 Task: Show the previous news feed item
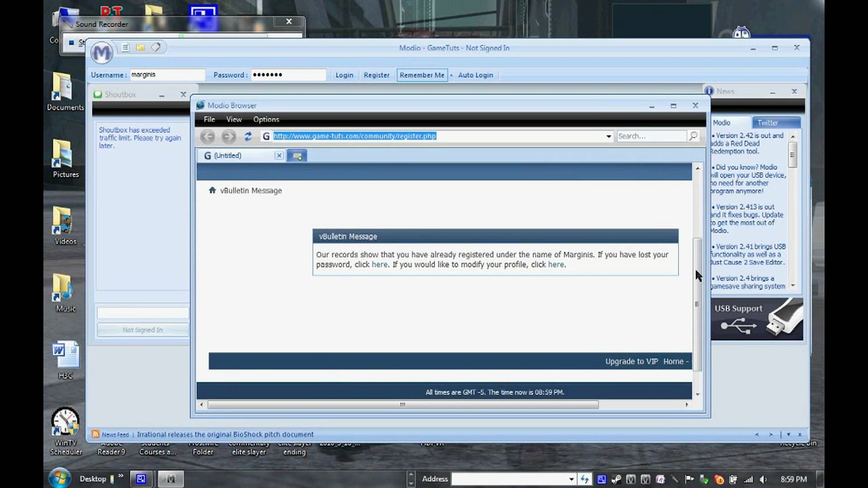757,434
